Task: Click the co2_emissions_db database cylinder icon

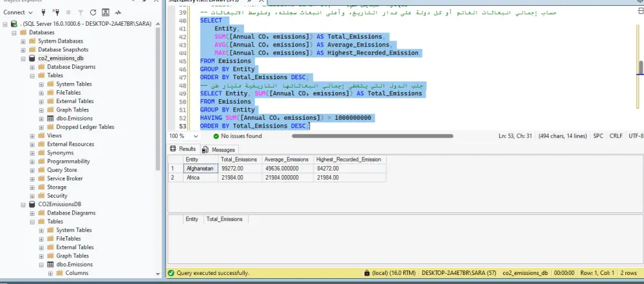Action: tap(32, 59)
